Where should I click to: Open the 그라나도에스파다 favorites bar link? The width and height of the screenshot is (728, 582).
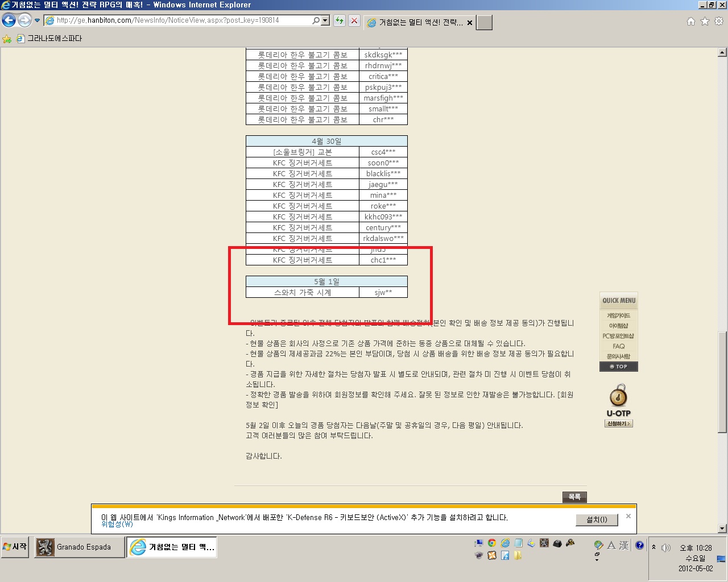coord(49,39)
